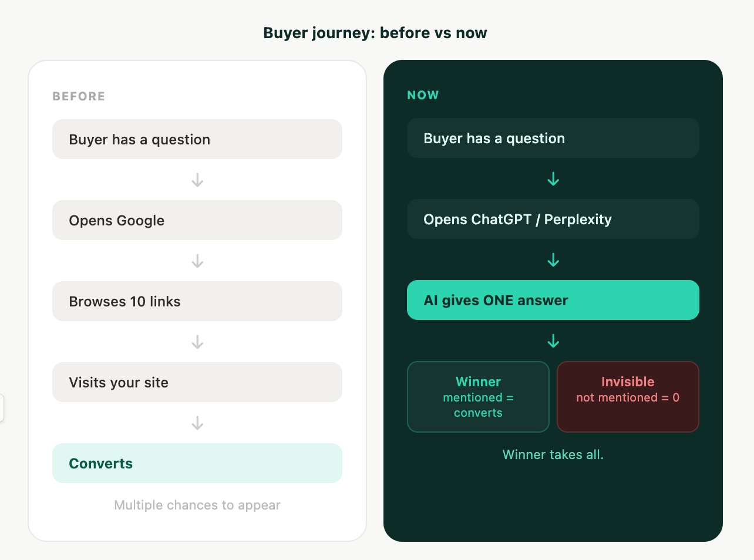
Task: Click the highlighted "AI gives ONE answer" box
Action: pyautogui.click(x=553, y=300)
